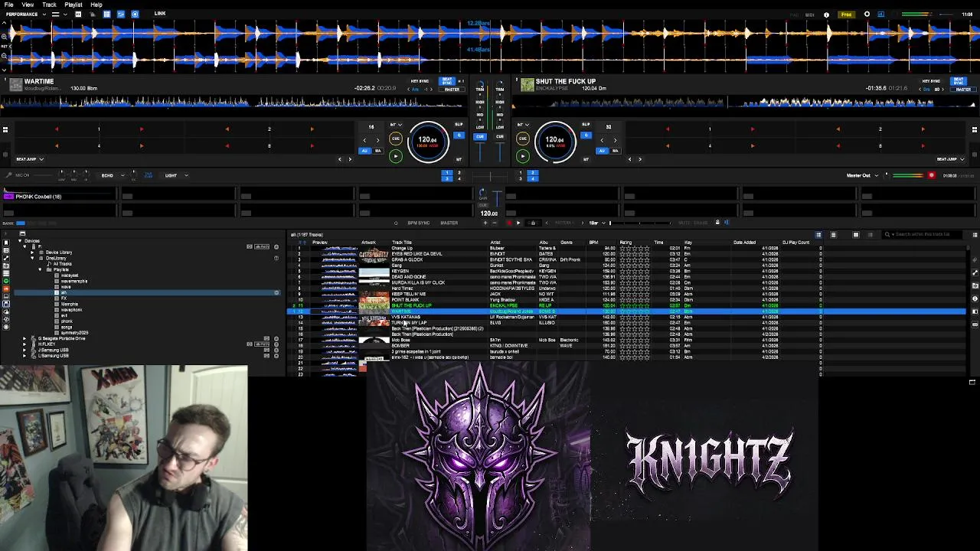Select the 'All Tracks' tree item
Viewport: 980px width, 551px height.
click(62, 264)
